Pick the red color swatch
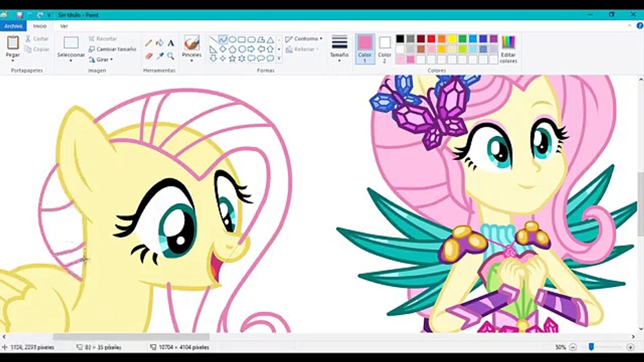The height and width of the screenshot is (362, 644). click(x=431, y=39)
